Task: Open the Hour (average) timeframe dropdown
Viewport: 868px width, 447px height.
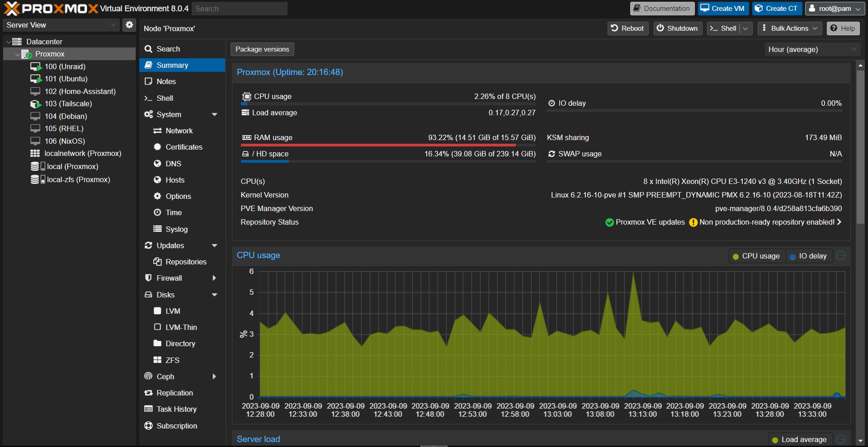Action: click(x=812, y=49)
